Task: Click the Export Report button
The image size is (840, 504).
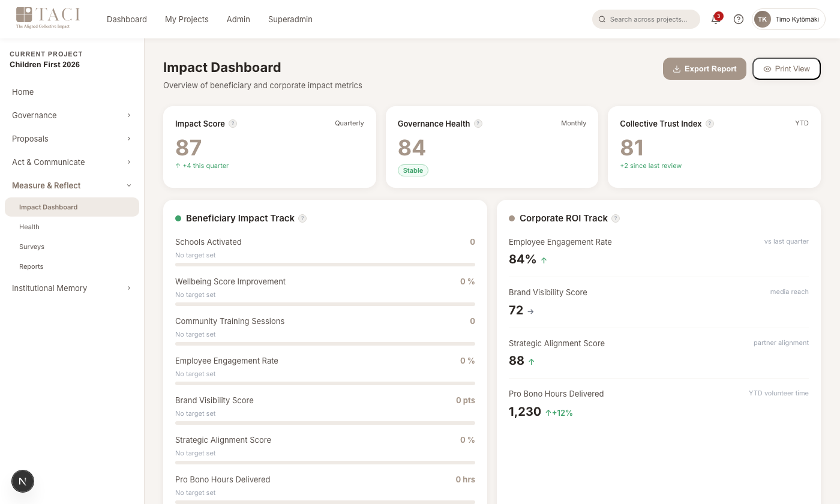Action: click(x=704, y=69)
